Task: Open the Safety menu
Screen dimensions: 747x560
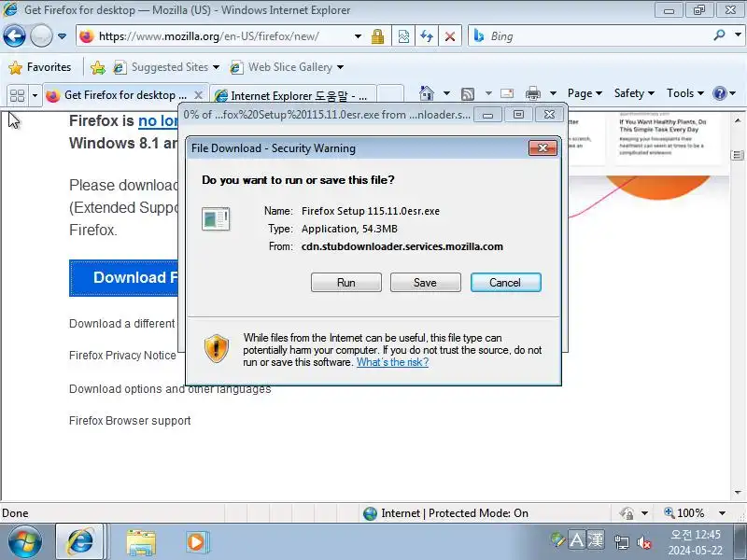Action: [634, 93]
